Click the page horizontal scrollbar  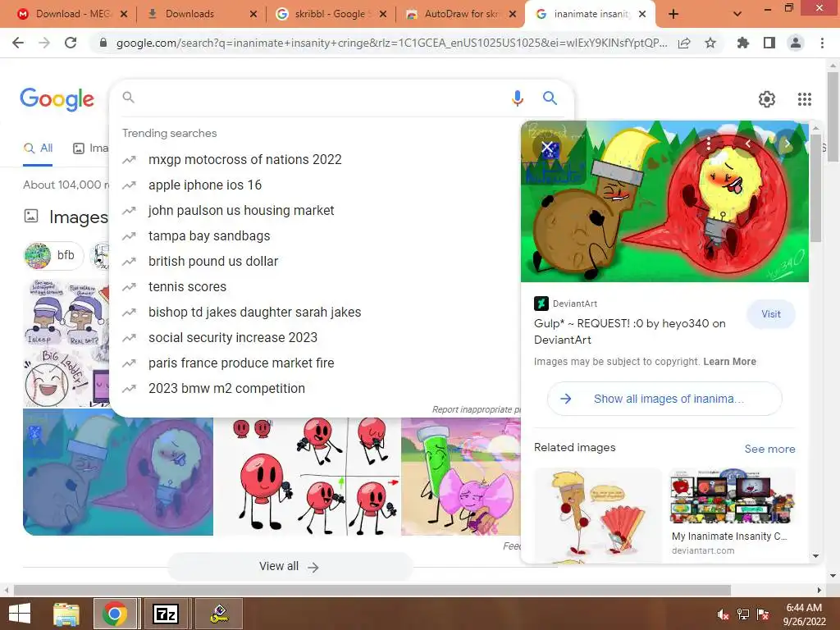click(x=372, y=590)
